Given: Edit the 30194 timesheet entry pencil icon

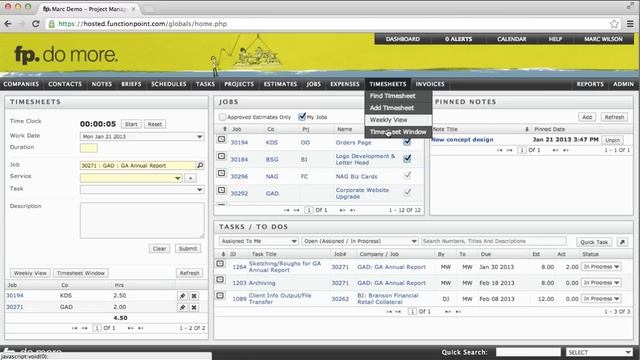Looking at the screenshot, I should pyautogui.click(x=182, y=296).
